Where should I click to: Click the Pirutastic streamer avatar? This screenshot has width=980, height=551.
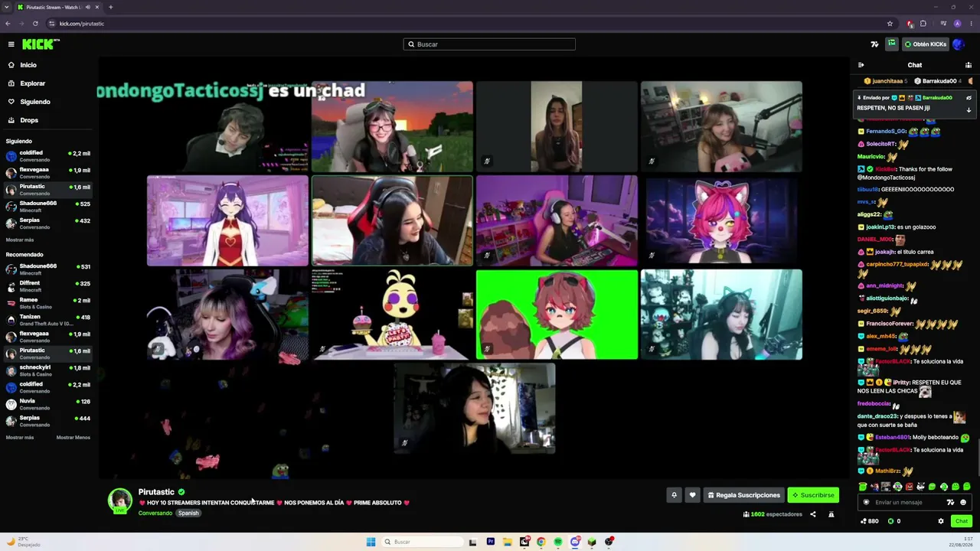(x=119, y=500)
